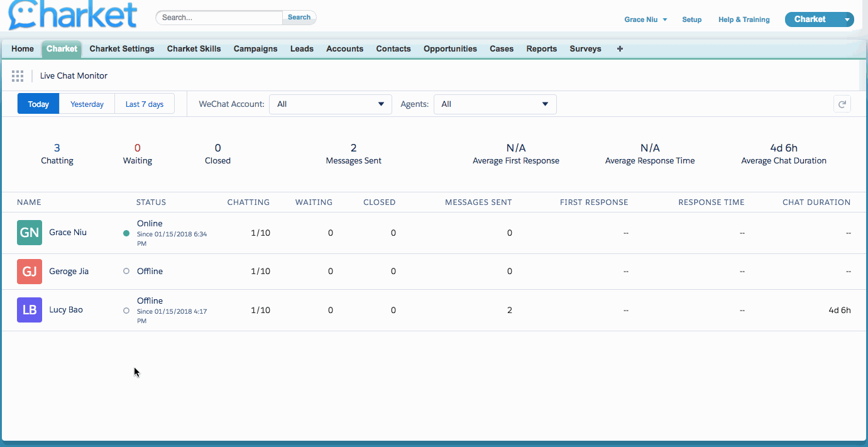Click the Chatting count of 3
The height and width of the screenshot is (447, 868).
coord(57,148)
